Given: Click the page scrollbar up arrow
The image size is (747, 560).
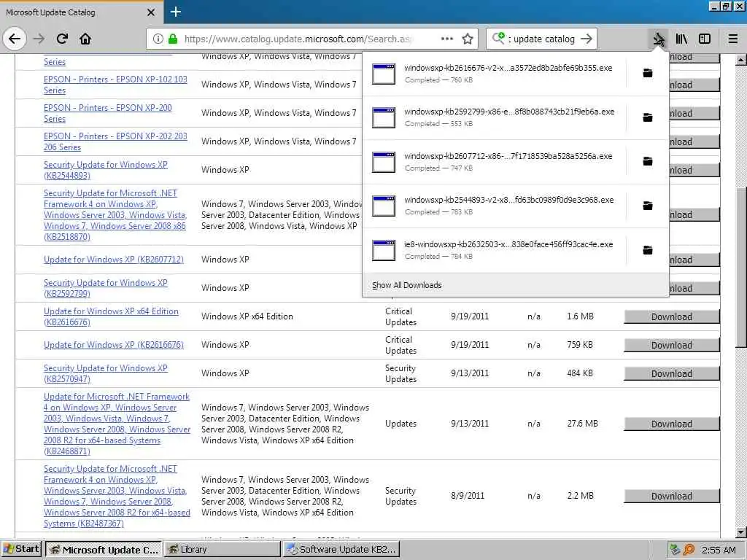Looking at the screenshot, I should [x=741, y=60].
